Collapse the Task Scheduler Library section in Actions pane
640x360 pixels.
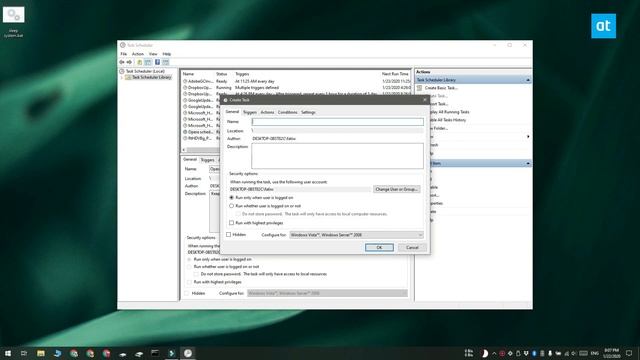pos(528,80)
